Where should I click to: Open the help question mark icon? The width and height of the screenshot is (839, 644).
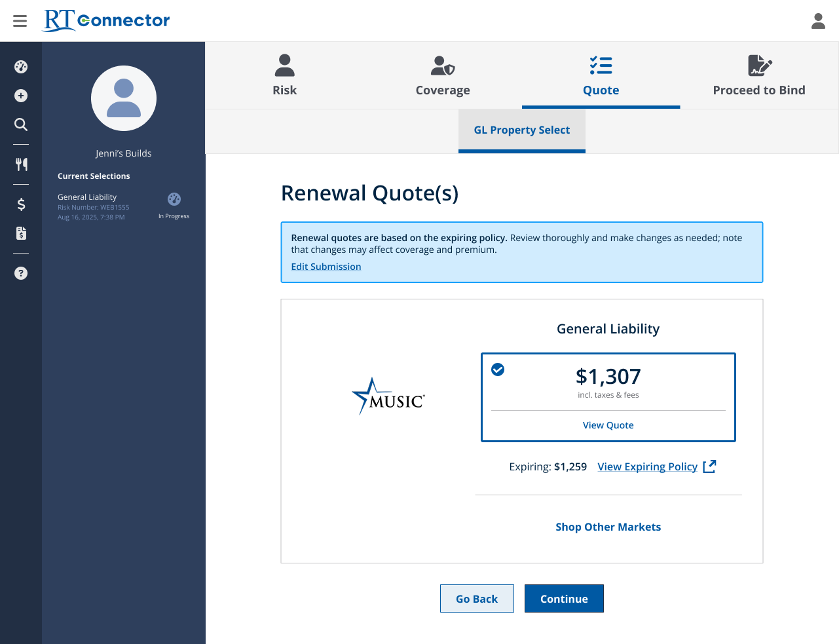[x=21, y=273]
